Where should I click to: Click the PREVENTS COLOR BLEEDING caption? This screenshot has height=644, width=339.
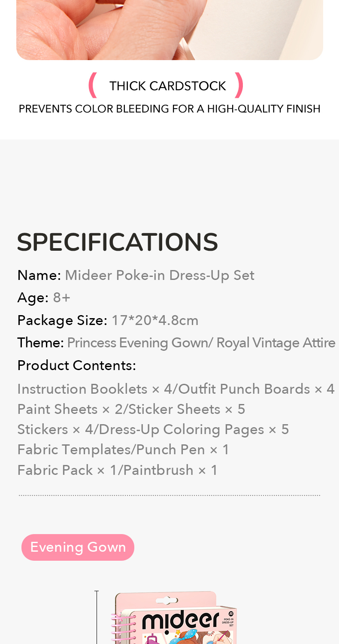tap(169, 109)
